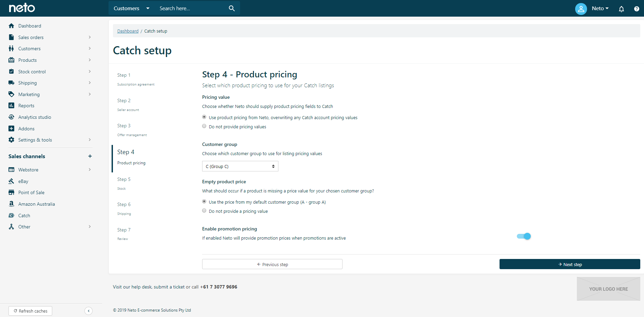Image resolution: width=644 pixels, height=317 pixels.
Task: Expand Stock control submenu chevron
Action: [90, 72]
